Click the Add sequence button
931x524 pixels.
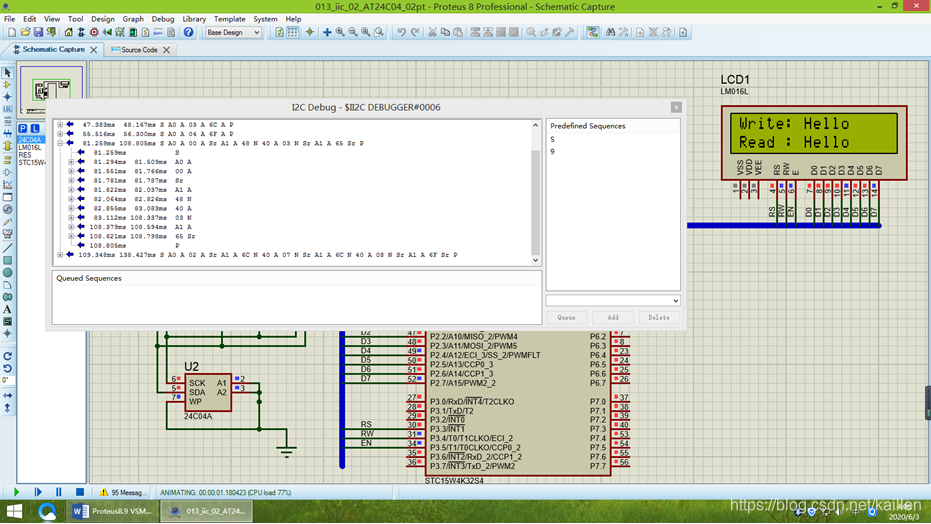(613, 317)
